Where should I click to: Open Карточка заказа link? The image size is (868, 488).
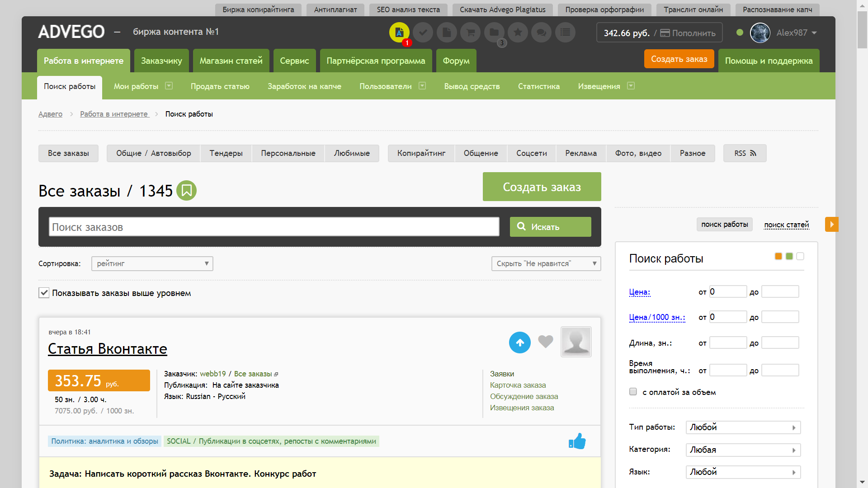(518, 385)
